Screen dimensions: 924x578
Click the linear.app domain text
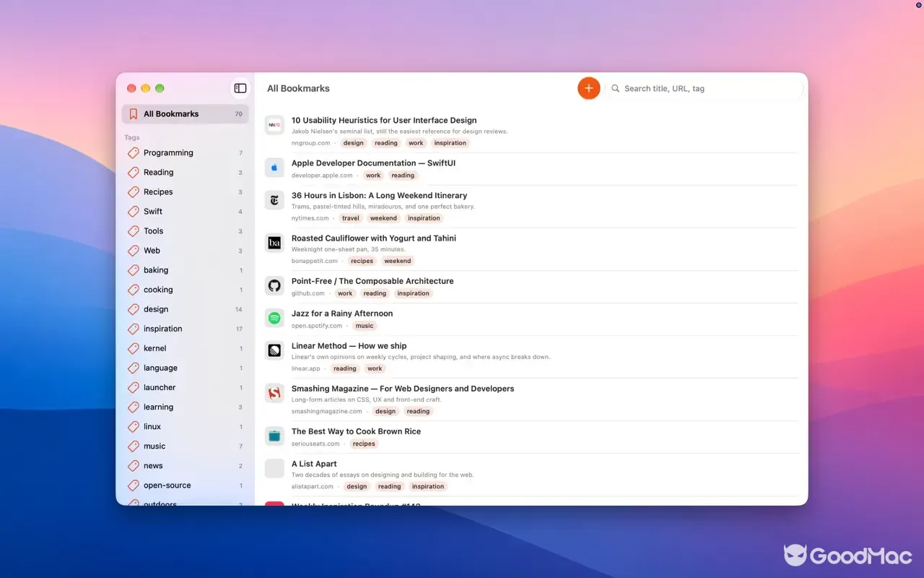pyautogui.click(x=306, y=368)
